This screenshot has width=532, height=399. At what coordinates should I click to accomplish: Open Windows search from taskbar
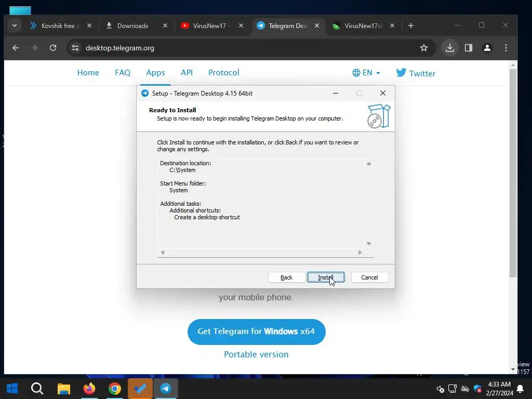[x=37, y=389]
